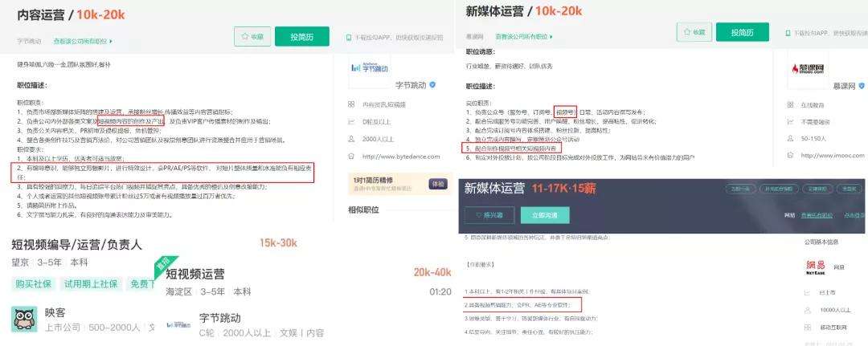This screenshot has width=868, height=346.
Task: Click the 慕课网 verified shield icon
Action: click(862, 86)
